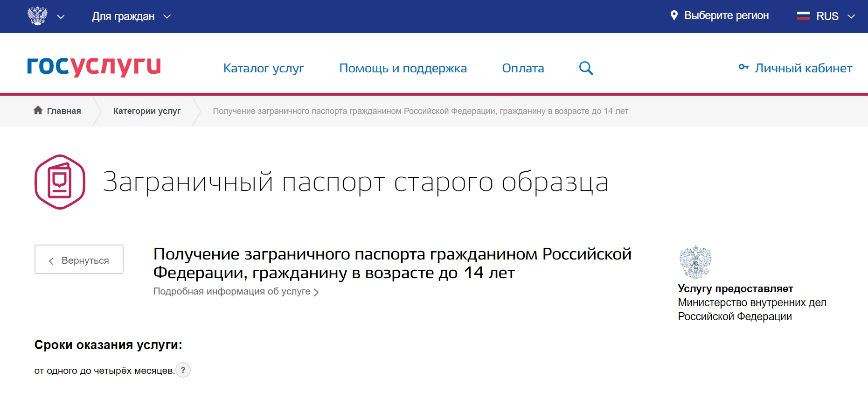Open the 'Для граждан' dropdown
The width and height of the screenshot is (868, 393).
click(x=132, y=16)
